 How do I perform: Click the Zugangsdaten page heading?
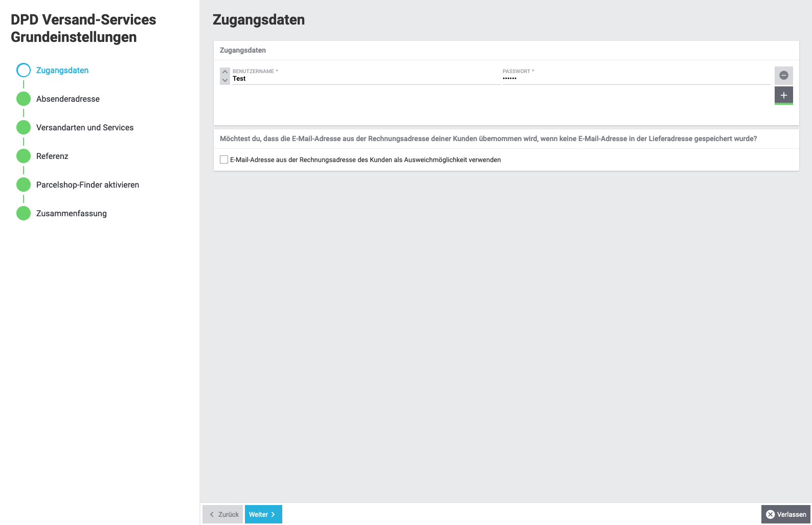coord(259,19)
